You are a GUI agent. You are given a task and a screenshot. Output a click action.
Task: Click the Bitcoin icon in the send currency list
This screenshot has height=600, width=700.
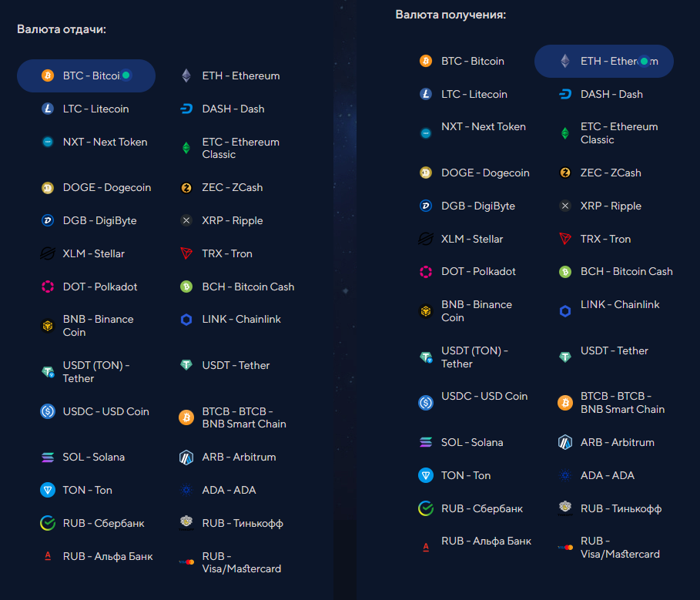pos(48,75)
